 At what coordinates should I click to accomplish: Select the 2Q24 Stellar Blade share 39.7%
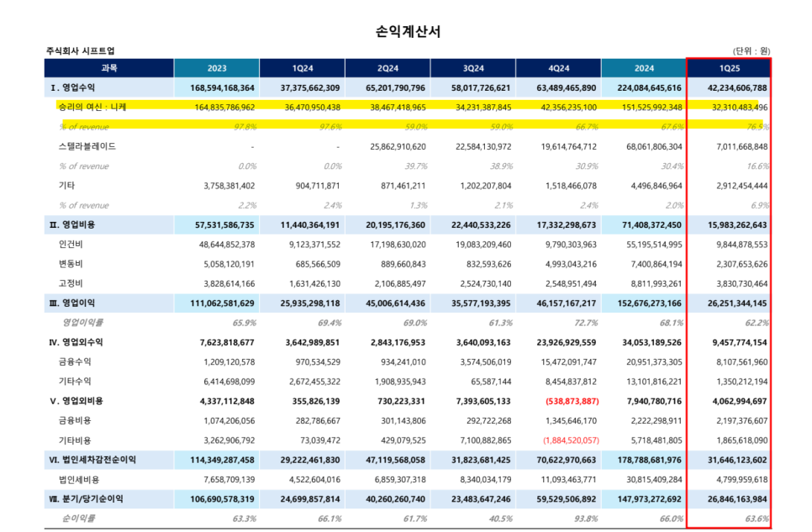416,166
